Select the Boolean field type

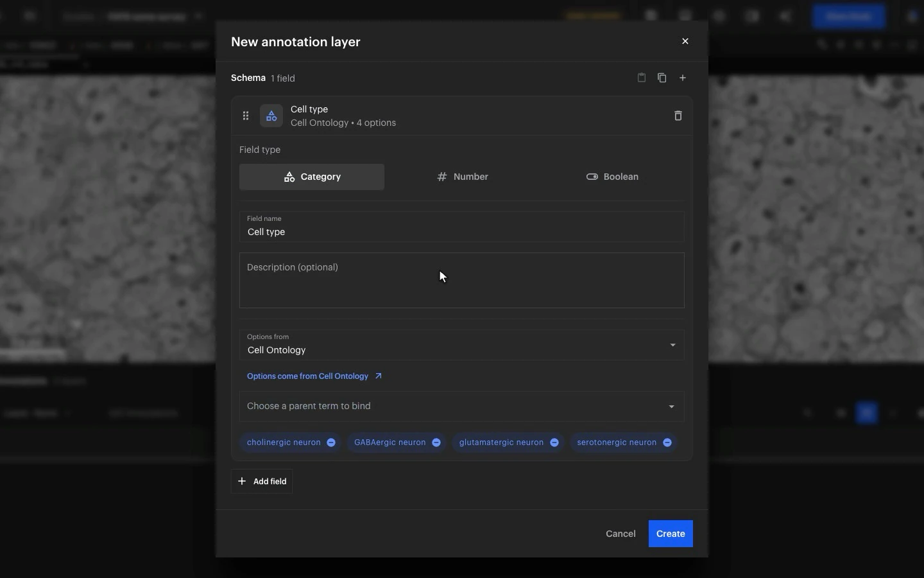coord(613,177)
